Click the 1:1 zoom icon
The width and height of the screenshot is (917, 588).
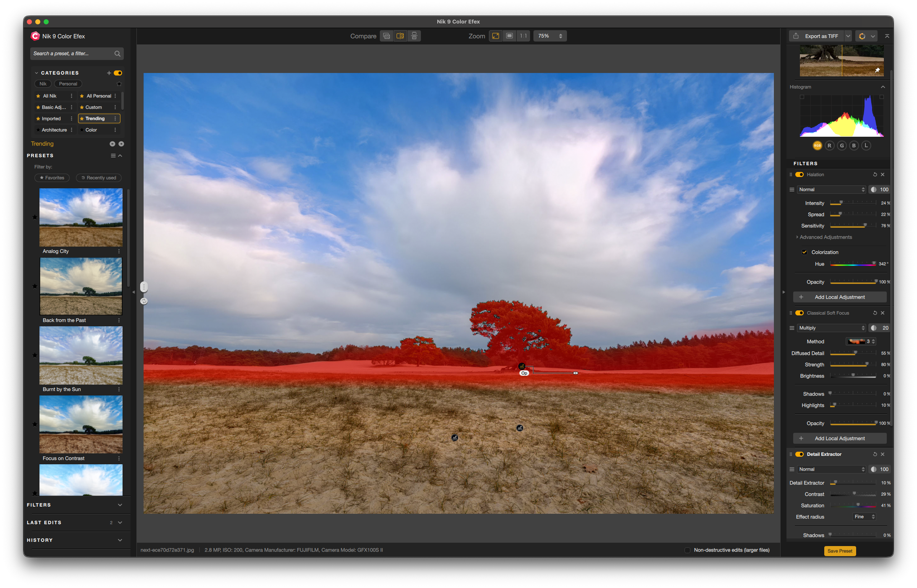click(523, 36)
